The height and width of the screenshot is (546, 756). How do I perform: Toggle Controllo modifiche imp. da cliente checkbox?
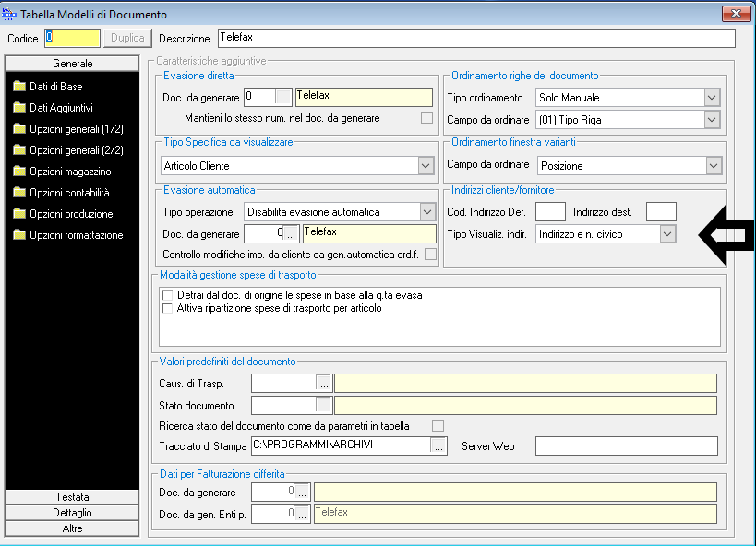[430, 255]
